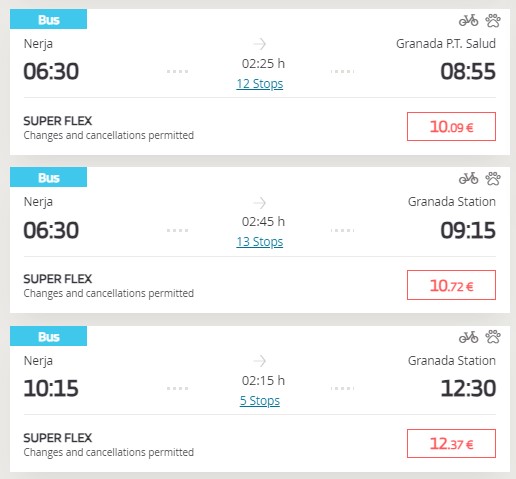Image resolution: width=516 pixels, height=479 pixels.
Task: Select the 10.09 € fare button
Action: [x=451, y=127]
